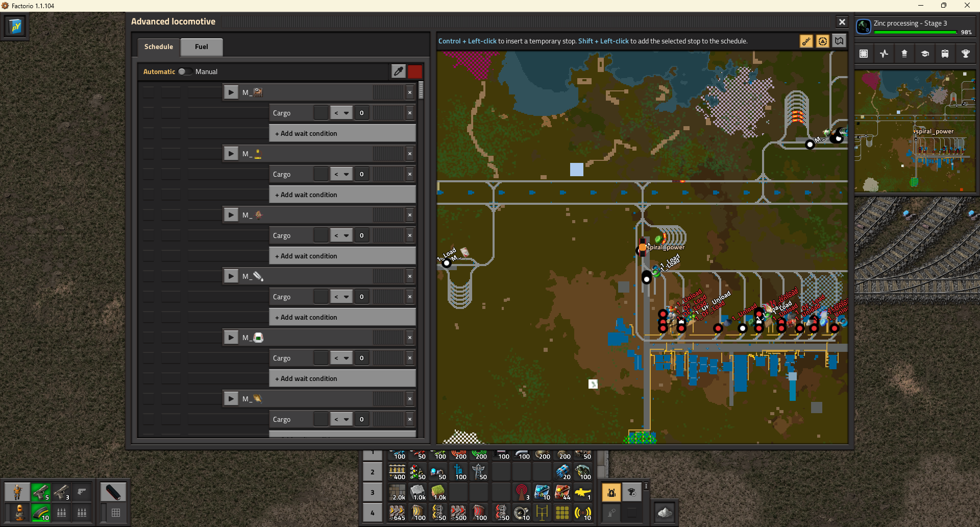Pick blue medium electric pole, count 100
This screenshot has width=980, height=527.
click(x=458, y=472)
